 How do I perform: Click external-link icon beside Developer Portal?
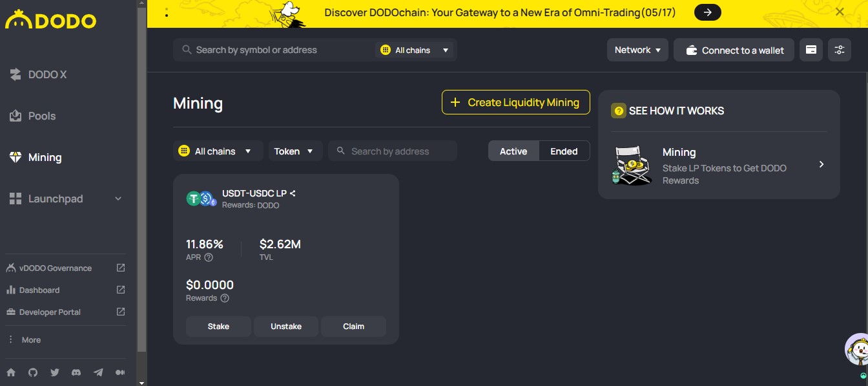coord(120,312)
